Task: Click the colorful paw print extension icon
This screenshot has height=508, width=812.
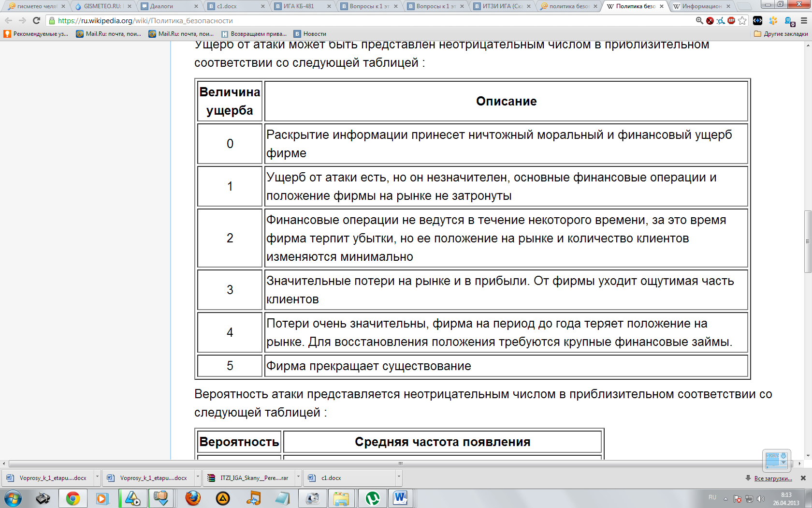Action: click(773, 21)
